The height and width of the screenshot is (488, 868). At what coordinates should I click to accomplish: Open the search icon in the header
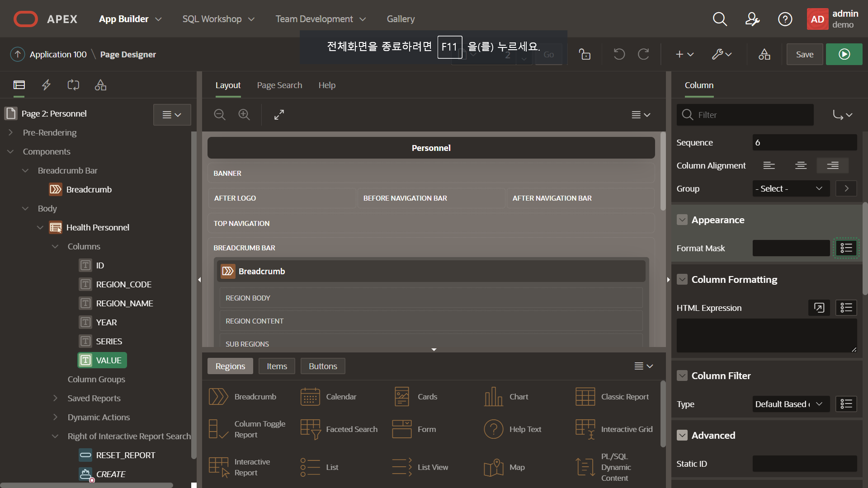pyautogui.click(x=720, y=19)
